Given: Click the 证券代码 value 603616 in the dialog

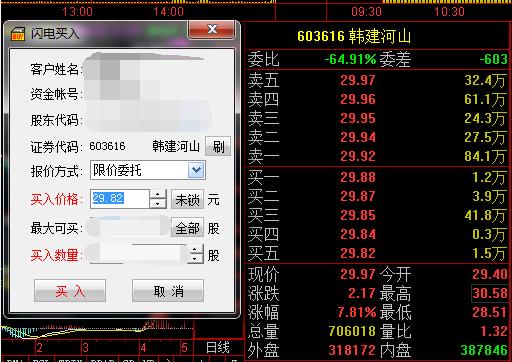Looking at the screenshot, I should 107,146.
